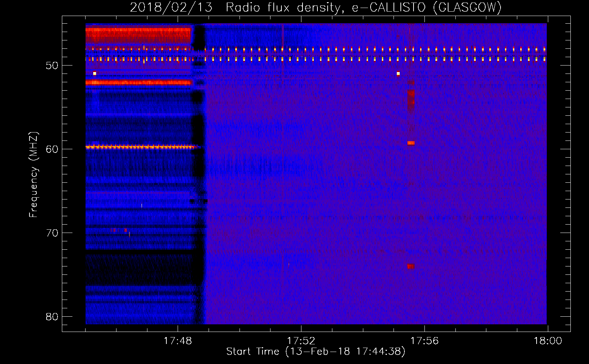
Task: Click the 18:00 time tick label
Action: (548, 341)
